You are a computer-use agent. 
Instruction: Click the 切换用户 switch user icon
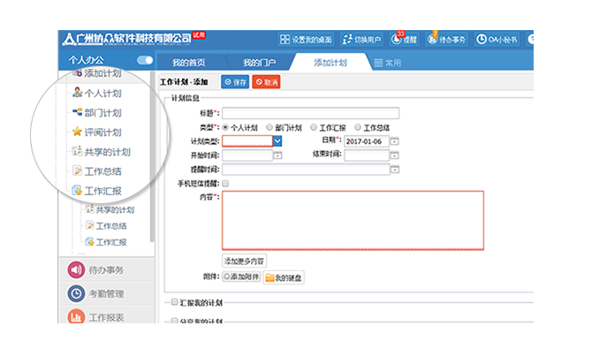point(362,39)
